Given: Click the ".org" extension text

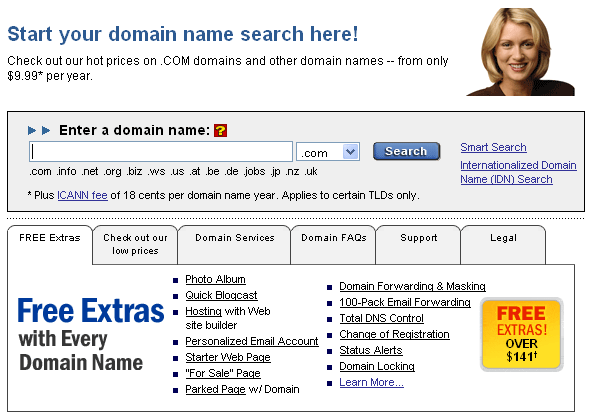Looking at the screenshot, I should point(112,172).
